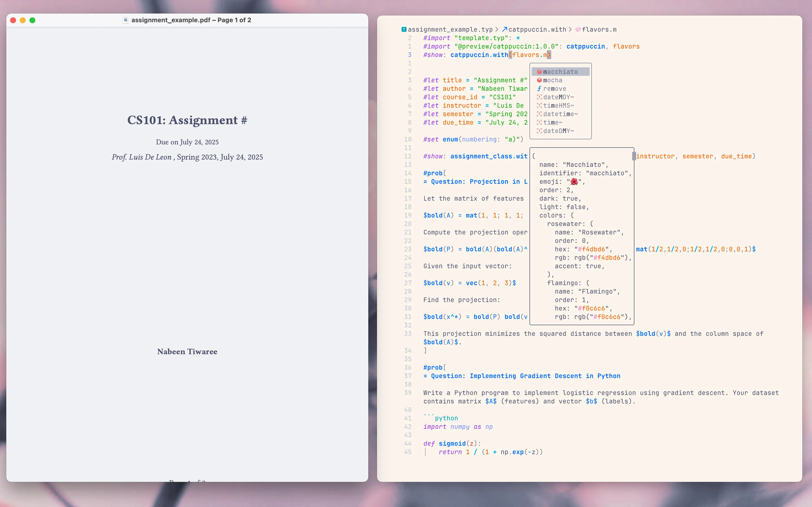
Task: Click the PDF document icon in title bar
Action: tap(125, 20)
